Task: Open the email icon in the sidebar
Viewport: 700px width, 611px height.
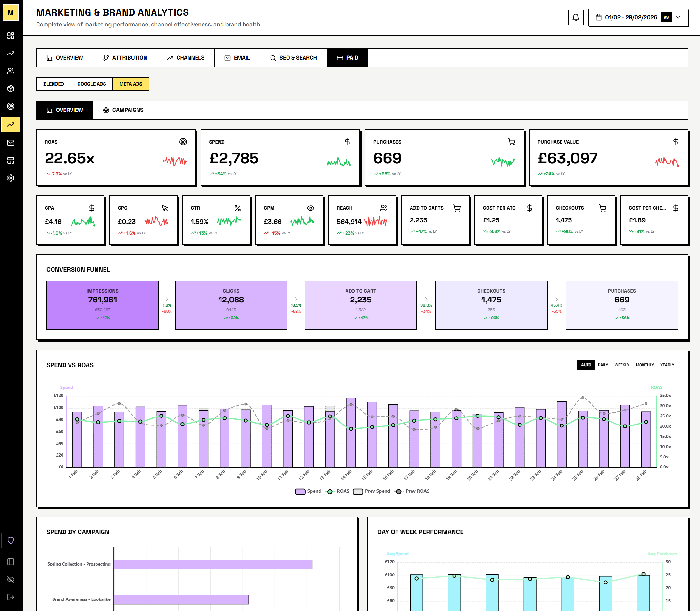Action: tap(11, 143)
